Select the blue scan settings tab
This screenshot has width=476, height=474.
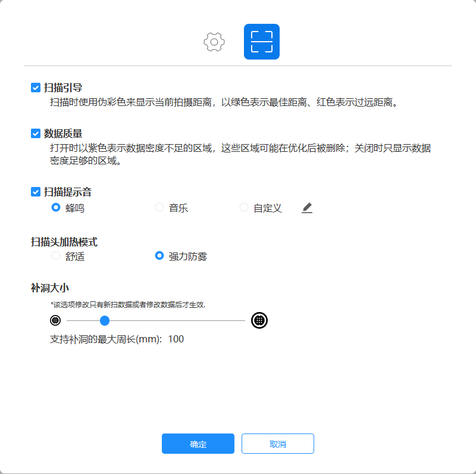[262, 42]
